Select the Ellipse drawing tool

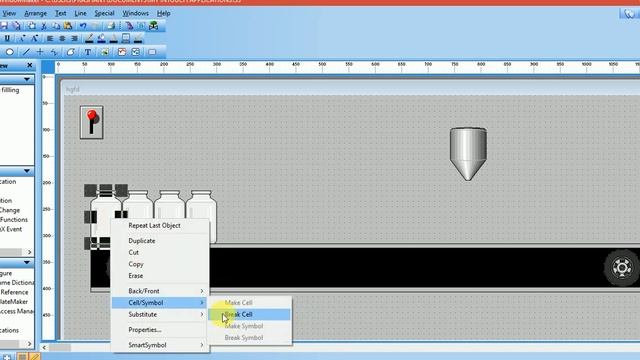coord(10,52)
